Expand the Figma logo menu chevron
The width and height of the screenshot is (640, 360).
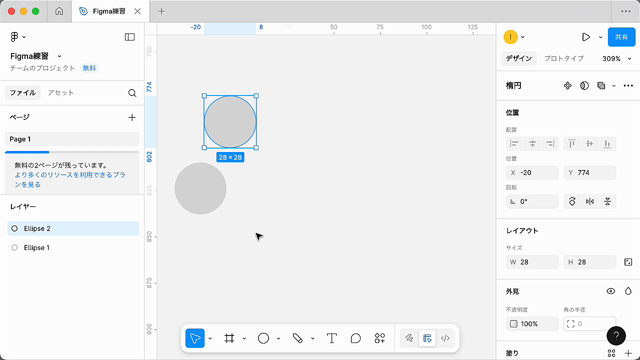tap(24, 37)
